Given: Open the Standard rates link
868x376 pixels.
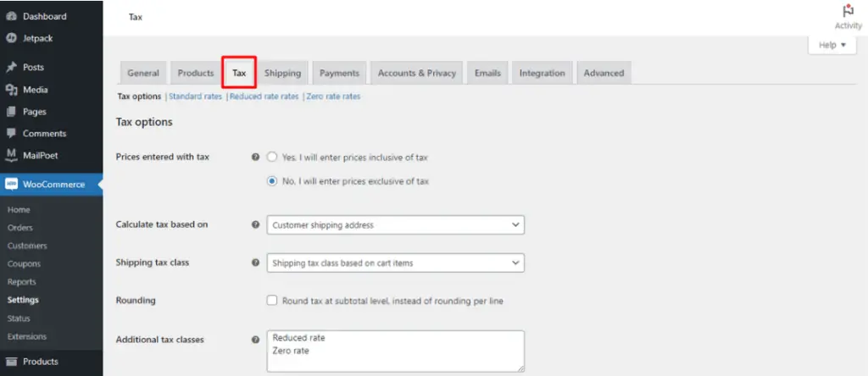Looking at the screenshot, I should [196, 97].
